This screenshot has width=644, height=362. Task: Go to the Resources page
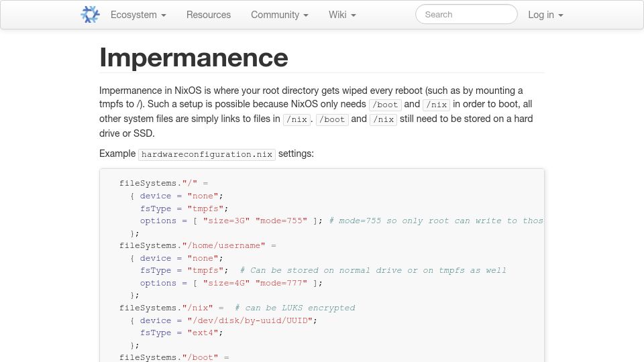(x=209, y=15)
